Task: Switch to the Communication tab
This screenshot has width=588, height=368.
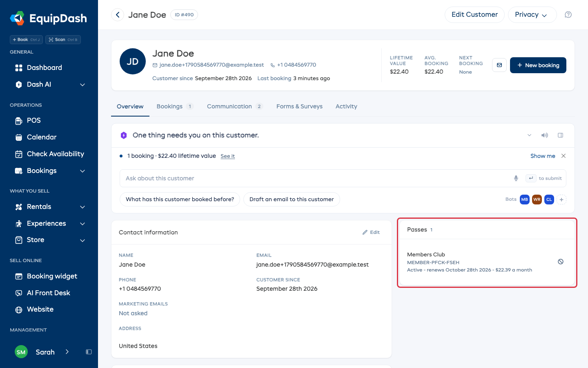Action: pos(235,106)
